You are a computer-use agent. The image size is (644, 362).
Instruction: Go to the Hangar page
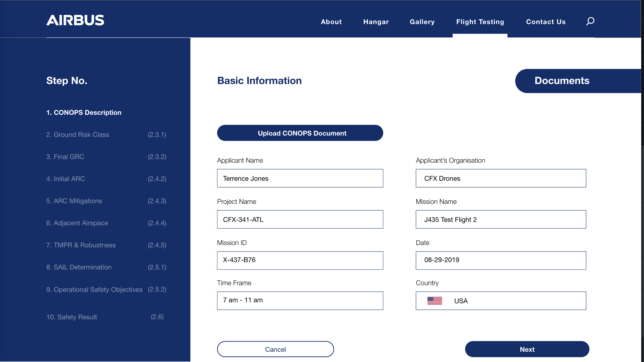pos(376,22)
